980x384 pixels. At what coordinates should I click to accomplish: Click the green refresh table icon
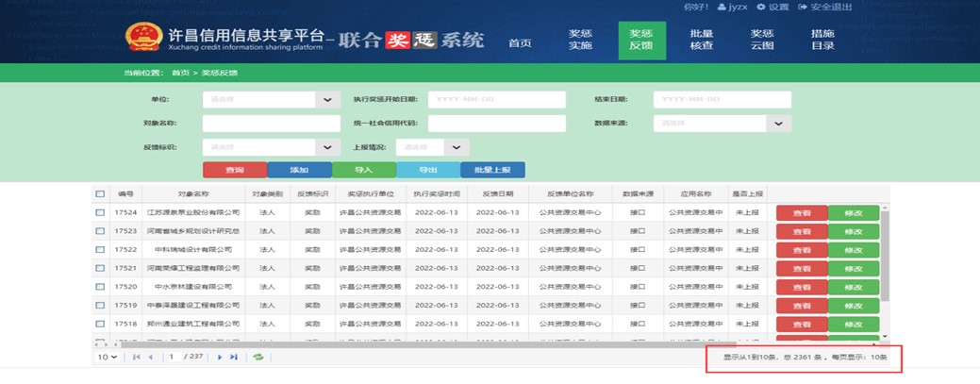click(x=257, y=358)
